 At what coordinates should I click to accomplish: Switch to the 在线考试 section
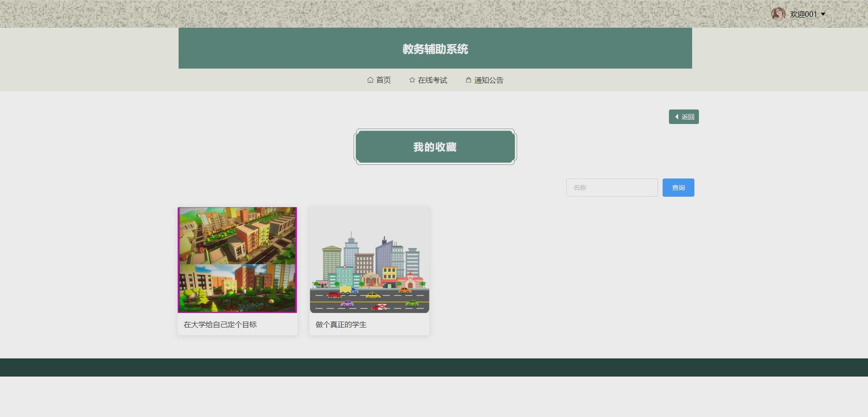coord(432,80)
